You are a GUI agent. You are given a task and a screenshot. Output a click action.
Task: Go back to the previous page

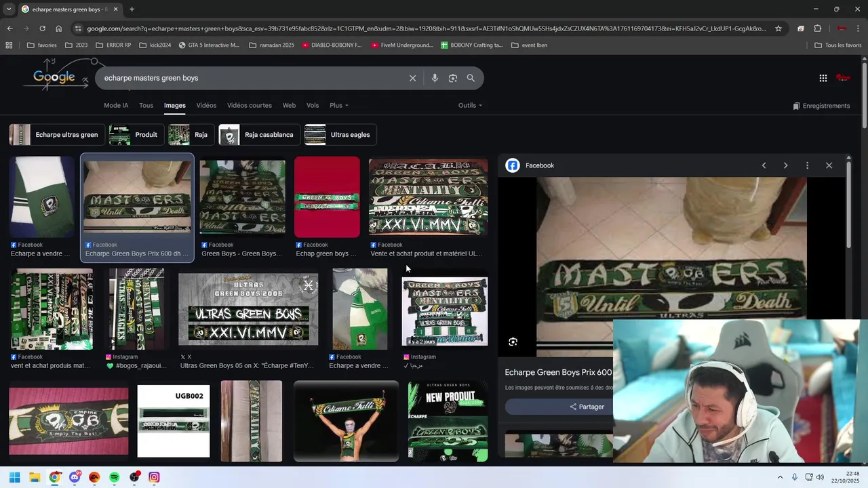tap(9, 28)
